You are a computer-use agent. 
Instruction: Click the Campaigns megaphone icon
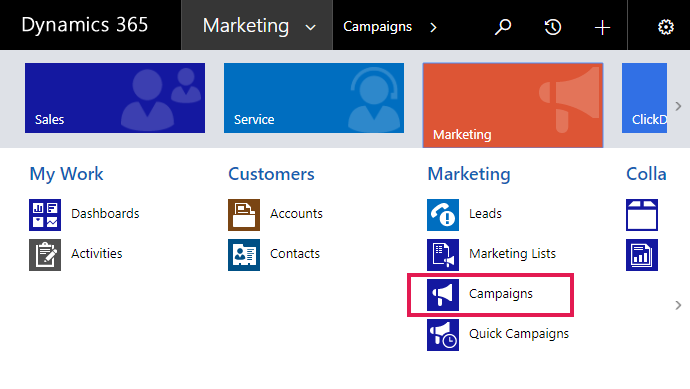click(x=443, y=295)
